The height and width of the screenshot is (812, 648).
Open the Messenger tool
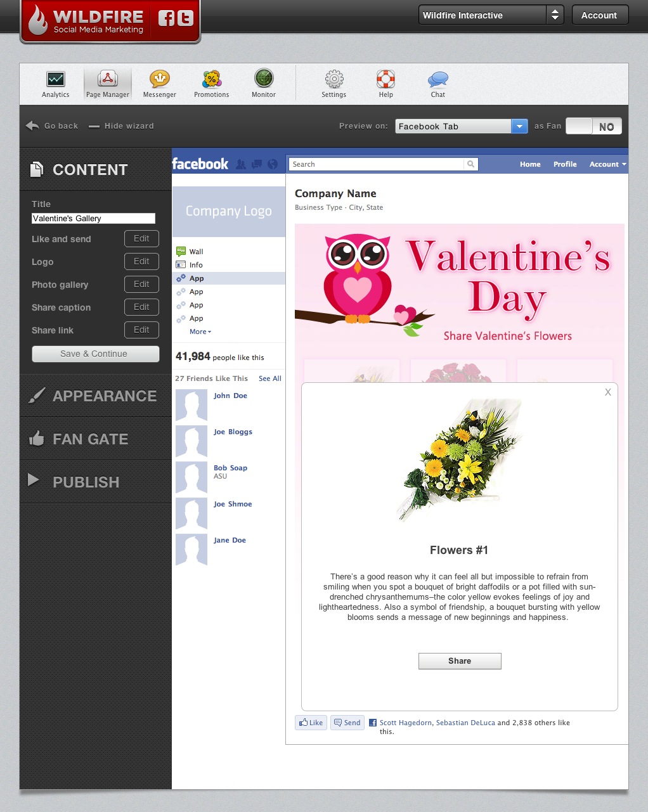[160, 84]
